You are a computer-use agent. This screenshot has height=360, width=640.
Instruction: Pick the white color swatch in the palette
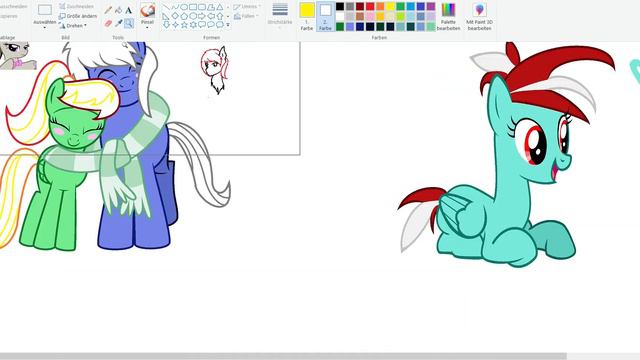(340, 16)
